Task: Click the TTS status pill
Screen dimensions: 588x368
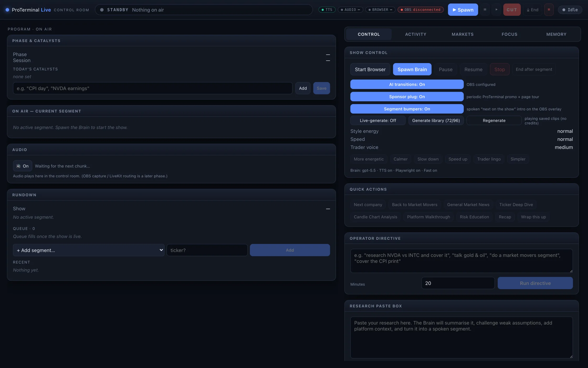Action: click(x=327, y=10)
